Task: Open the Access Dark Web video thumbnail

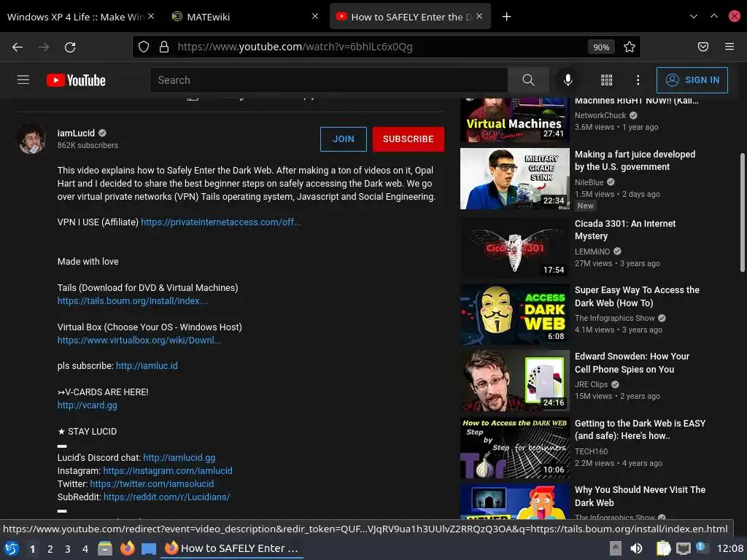Action: click(x=514, y=314)
